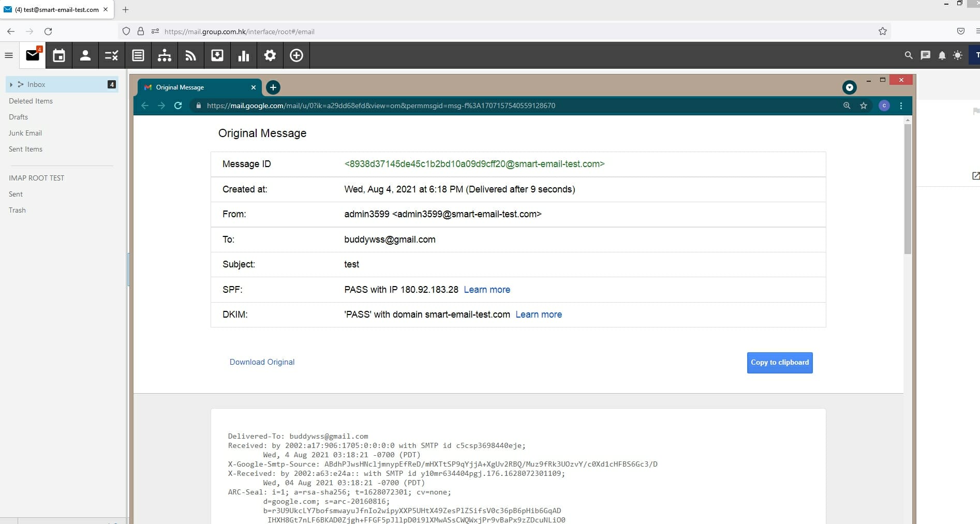The height and width of the screenshot is (524, 980).
Task: Click the SPF Learn more link
Action: click(486, 290)
